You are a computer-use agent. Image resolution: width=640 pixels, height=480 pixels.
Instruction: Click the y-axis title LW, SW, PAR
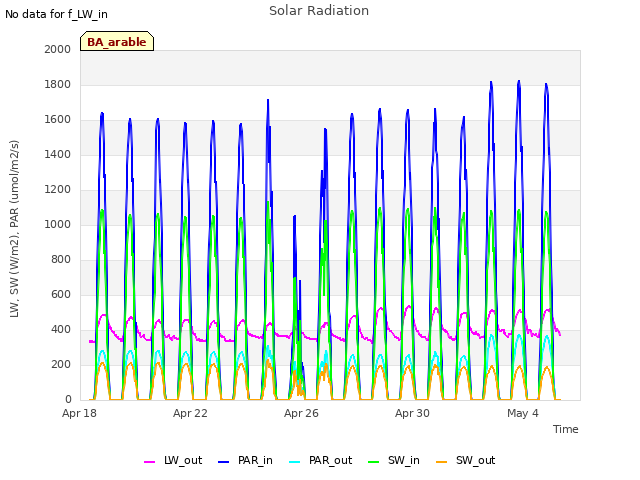(x=14, y=229)
